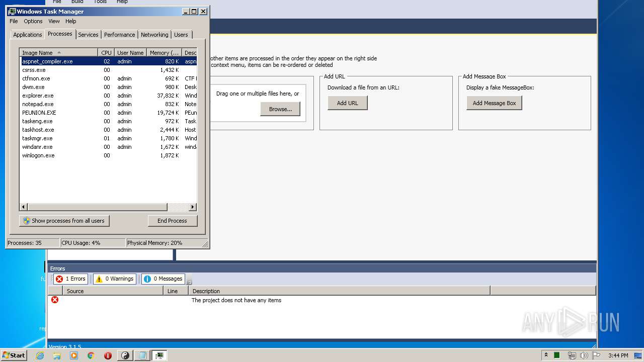Click the red error icon in the Errors list
The height and width of the screenshot is (362, 644).
click(55, 300)
